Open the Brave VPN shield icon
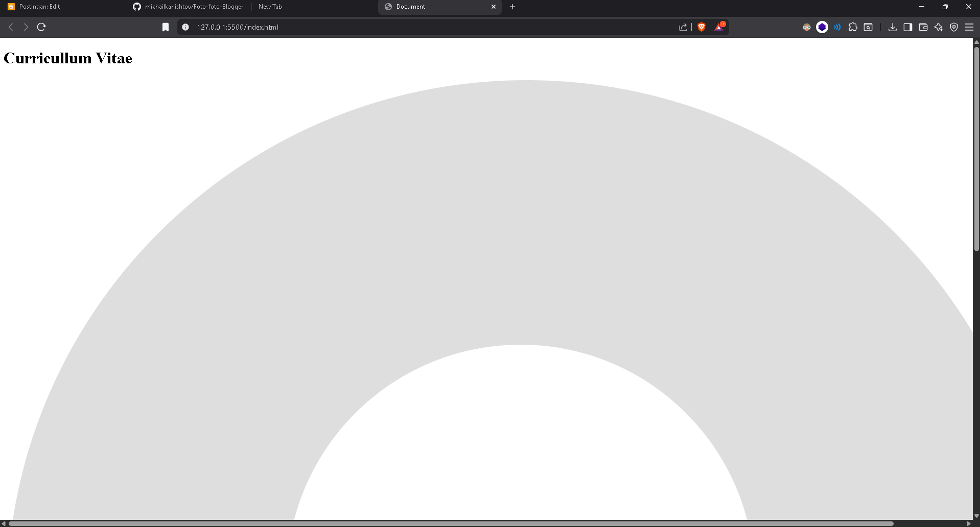The width and height of the screenshot is (980, 527). [954, 27]
